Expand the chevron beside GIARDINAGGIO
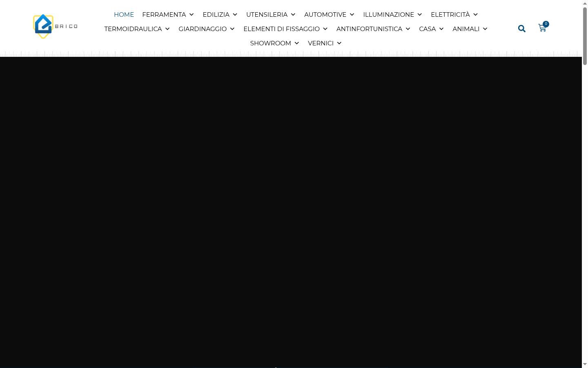The image size is (588, 368). click(x=232, y=29)
